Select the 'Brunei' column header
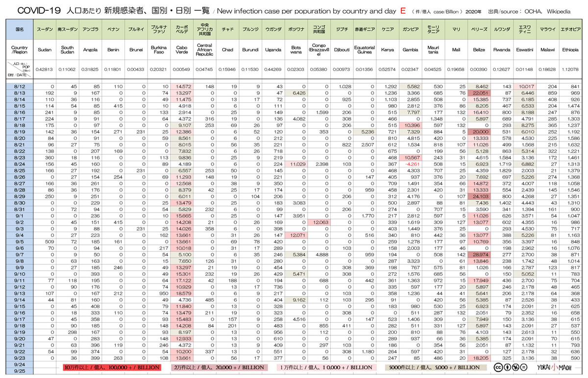The height and width of the screenshot is (378, 588). click(x=136, y=50)
